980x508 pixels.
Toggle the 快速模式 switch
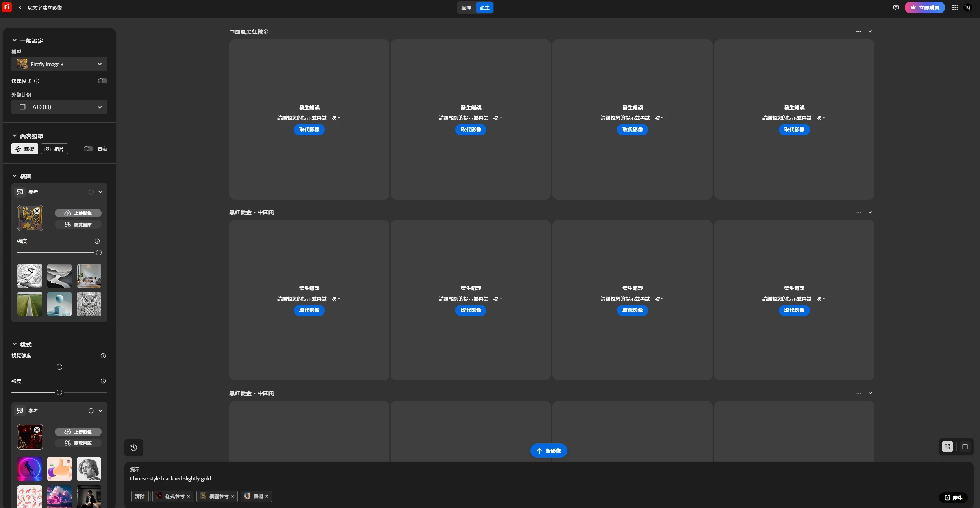102,81
